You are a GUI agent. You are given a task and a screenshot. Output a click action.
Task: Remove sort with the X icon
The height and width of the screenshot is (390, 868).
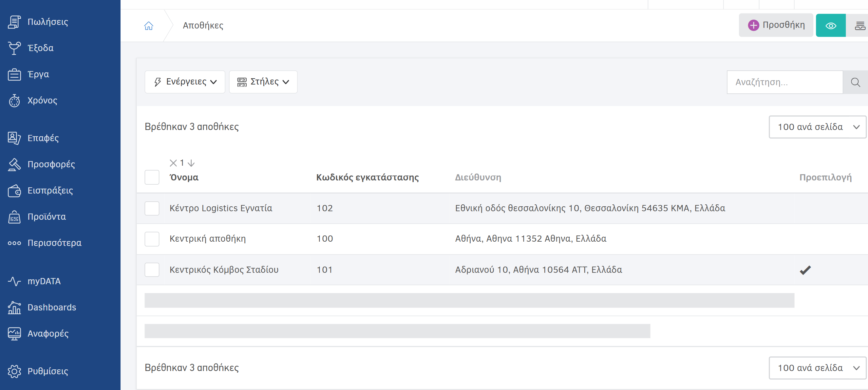point(173,163)
